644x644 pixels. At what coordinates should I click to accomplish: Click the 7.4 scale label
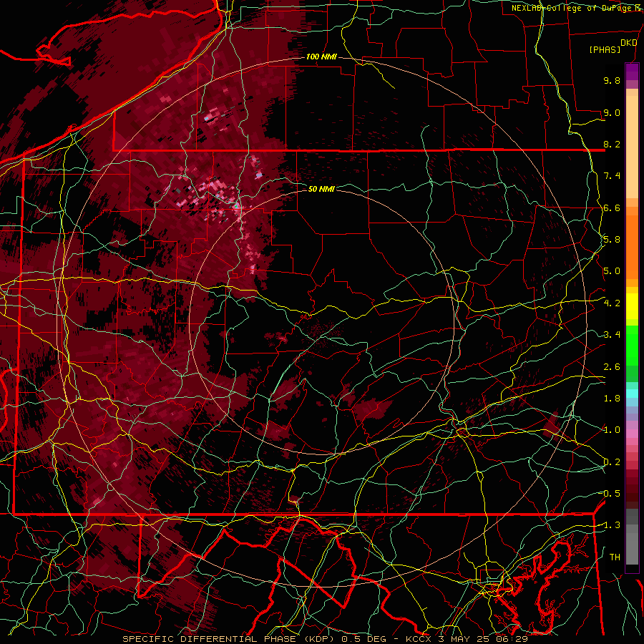(612, 176)
